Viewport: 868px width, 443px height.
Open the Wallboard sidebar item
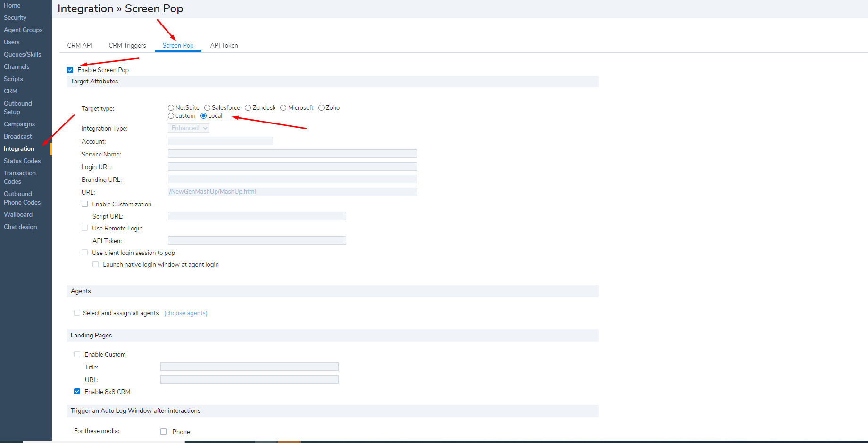[18, 214]
